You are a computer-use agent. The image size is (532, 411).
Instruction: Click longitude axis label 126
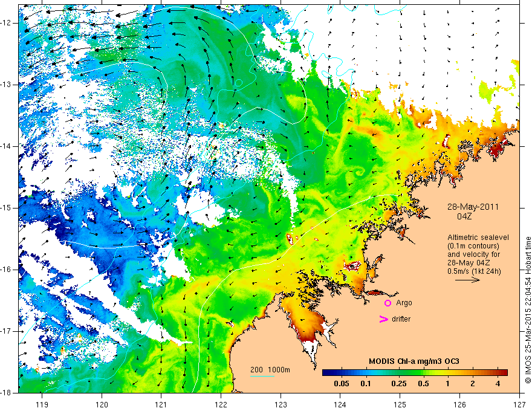(x=459, y=404)
